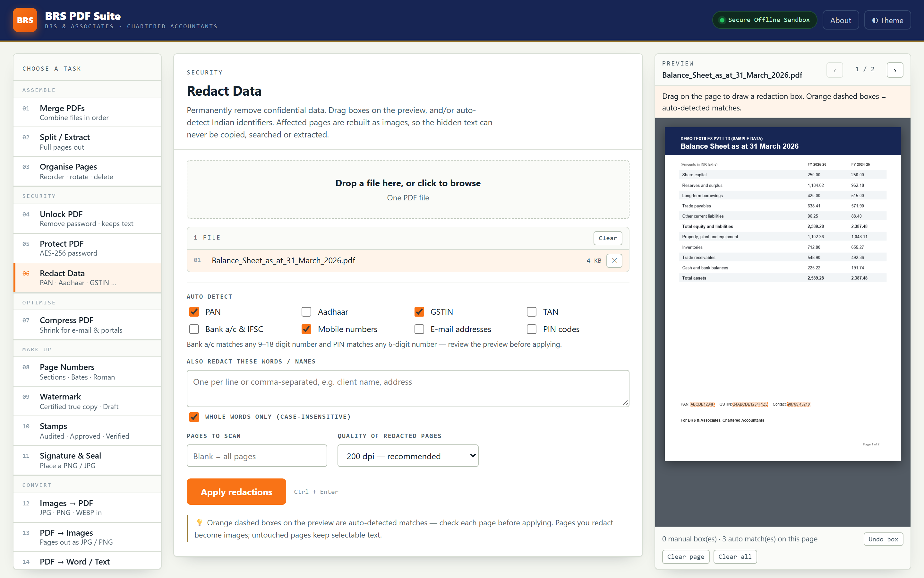924x578 pixels.
Task: Open the About dialog
Action: pos(840,20)
